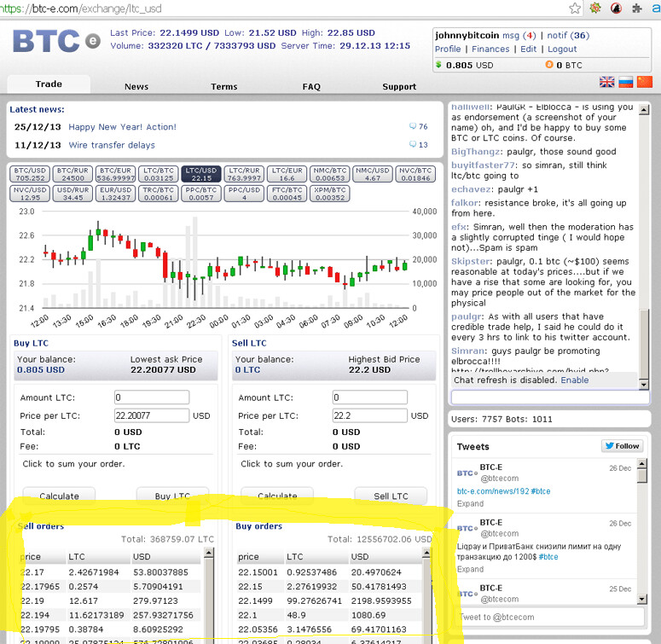Click the Sell LTC Amount input field
This screenshot has height=644, width=661.
[x=369, y=397]
